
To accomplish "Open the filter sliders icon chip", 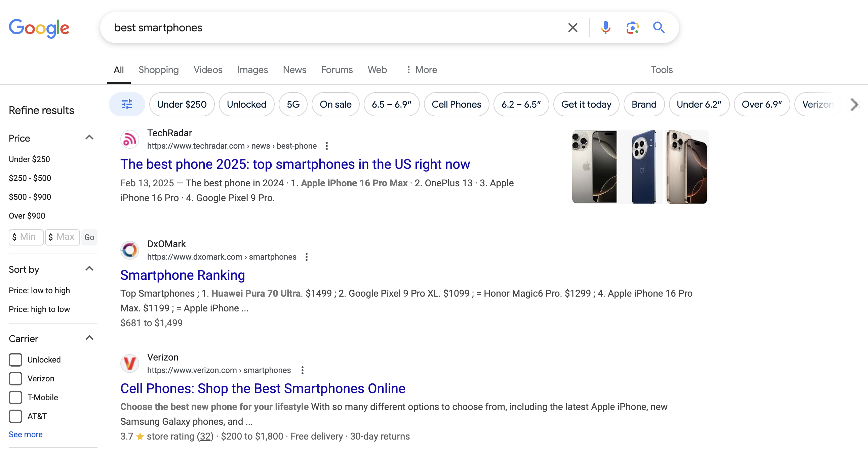I will pyautogui.click(x=127, y=105).
